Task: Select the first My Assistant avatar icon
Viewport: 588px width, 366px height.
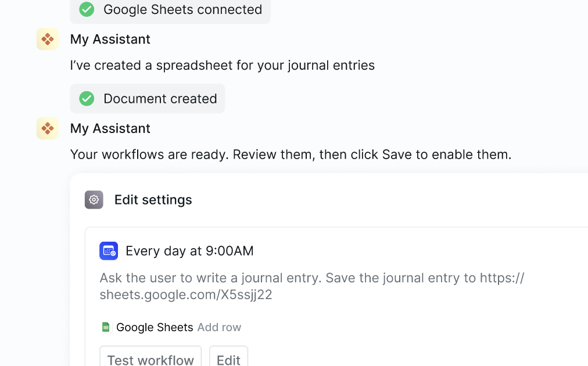Action: pyautogui.click(x=47, y=39)
